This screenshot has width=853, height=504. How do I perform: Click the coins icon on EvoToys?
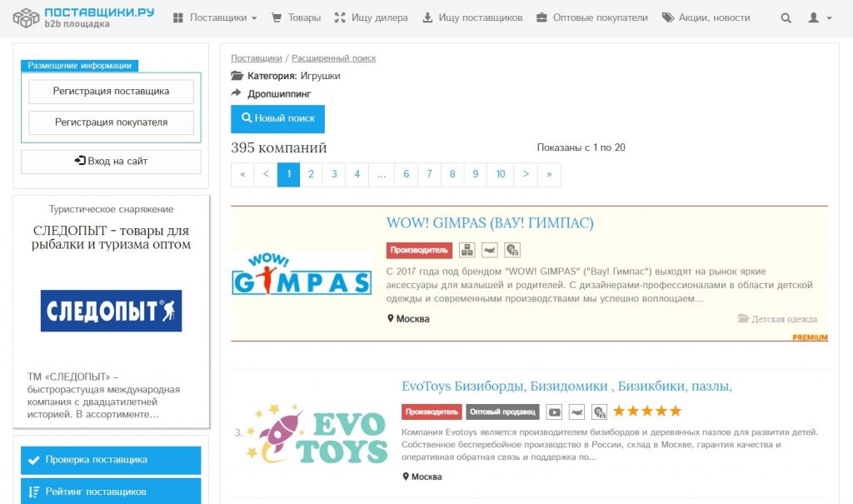coord(599,412)
